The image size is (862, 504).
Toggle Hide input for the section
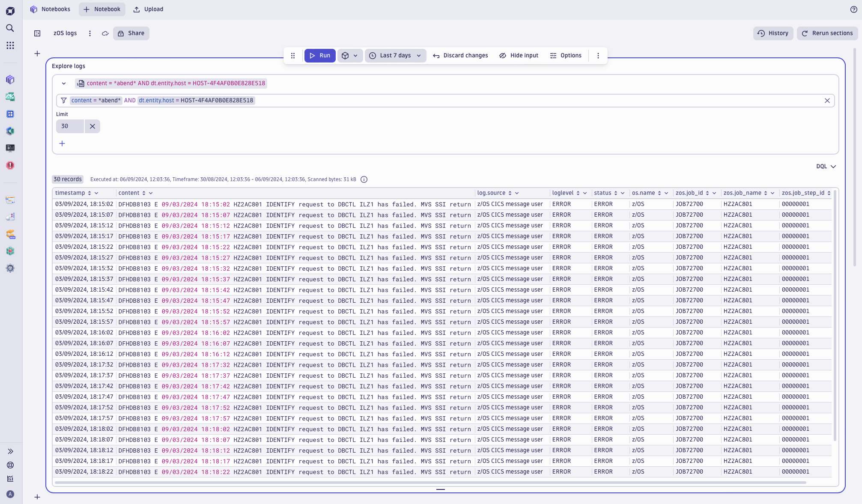(519, 56)
